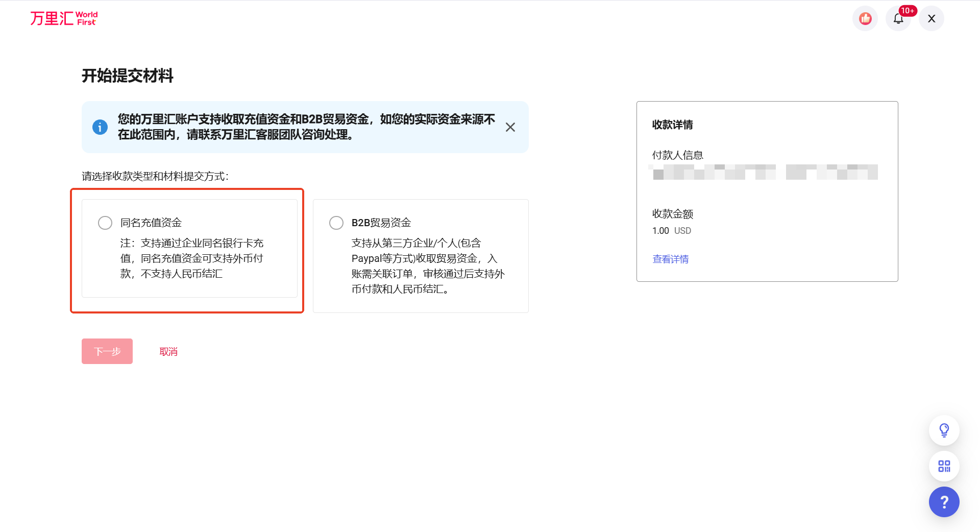Close the page with the top-right X
The image size is (980, 532).
click(931, 18)
